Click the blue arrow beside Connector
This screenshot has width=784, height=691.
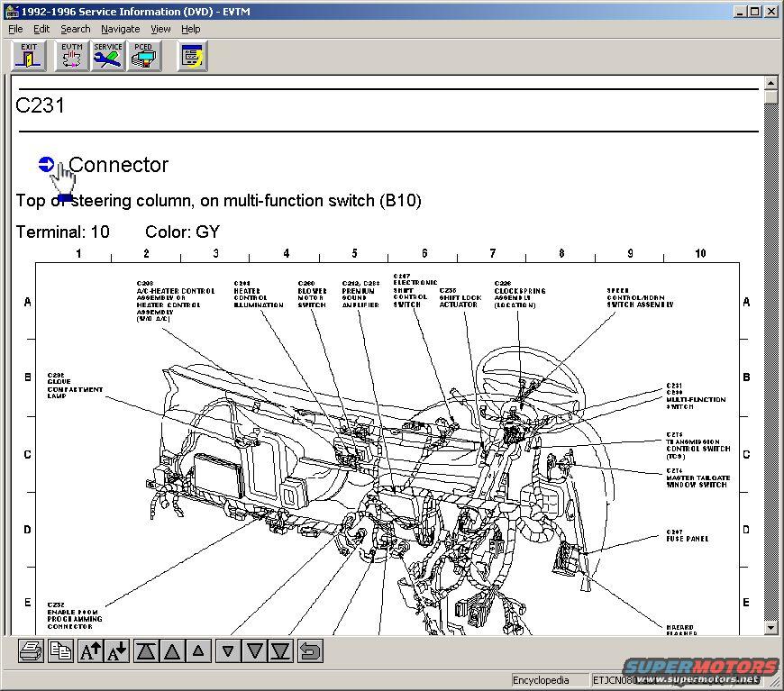pos(46,165)
